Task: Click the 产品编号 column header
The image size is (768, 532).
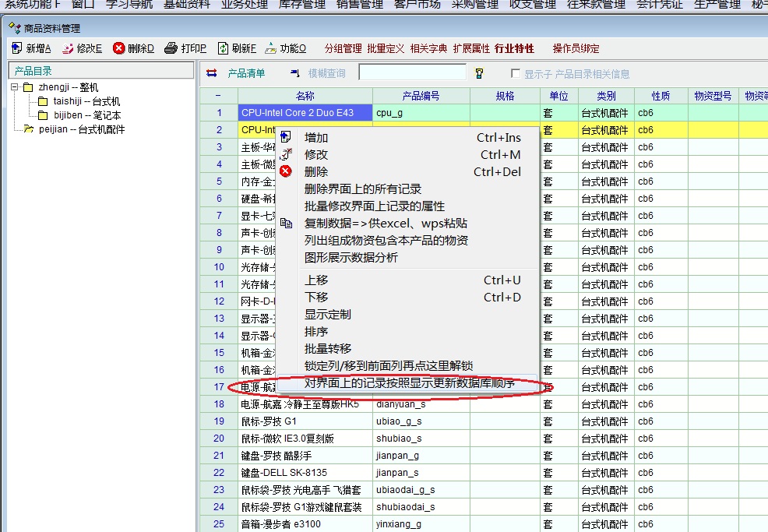Action: click(421, 96)
